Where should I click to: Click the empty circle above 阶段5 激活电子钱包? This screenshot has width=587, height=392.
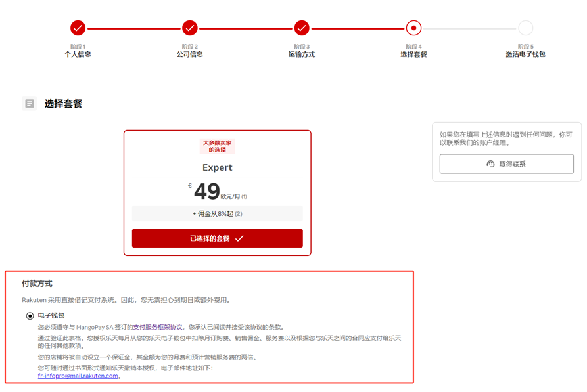coord(525,28)
